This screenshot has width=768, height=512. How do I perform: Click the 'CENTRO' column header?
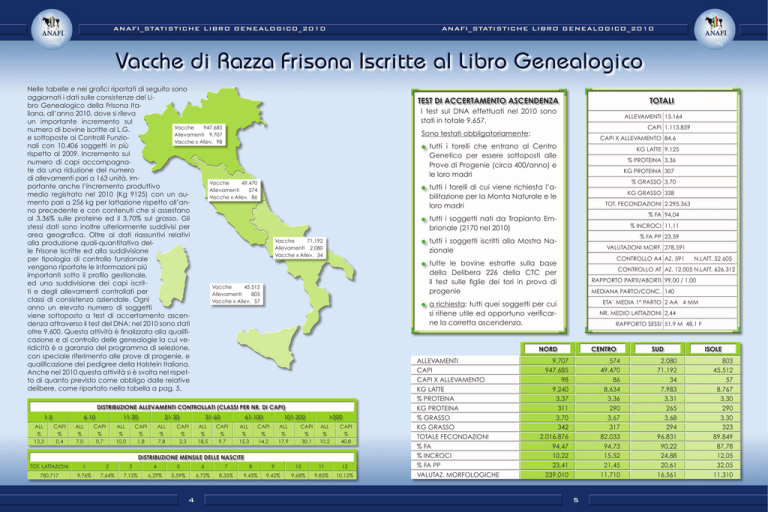(x=603, y=349)
